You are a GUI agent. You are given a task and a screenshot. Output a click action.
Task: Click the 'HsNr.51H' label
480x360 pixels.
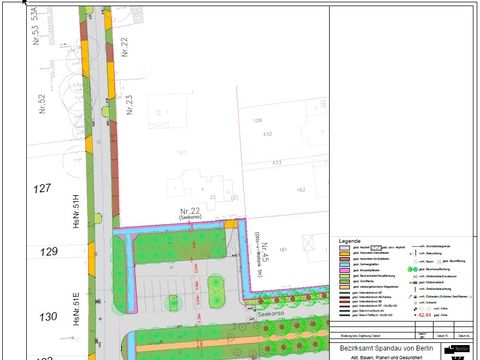coord(76,211)
